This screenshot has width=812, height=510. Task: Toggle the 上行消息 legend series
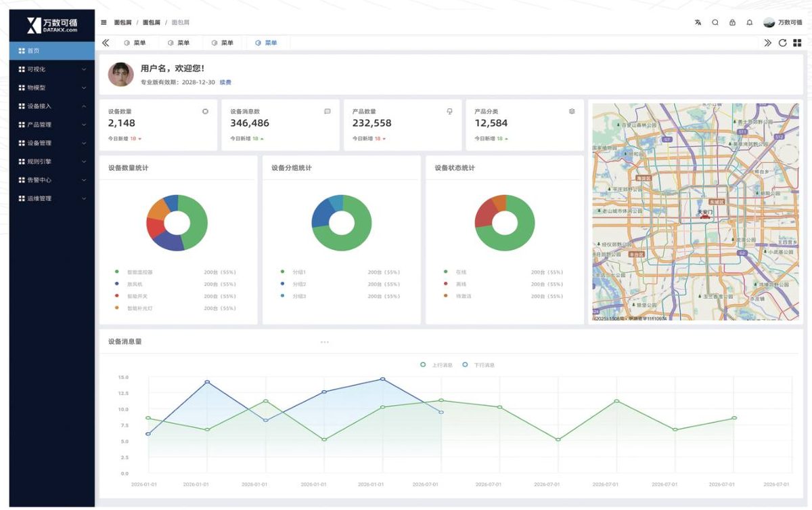tap(436, 365)
